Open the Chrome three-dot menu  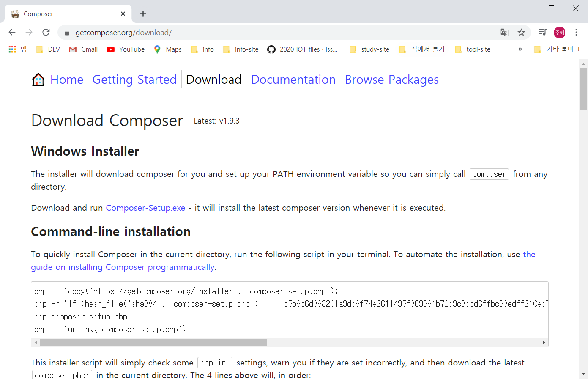click(x=576, y=32)
